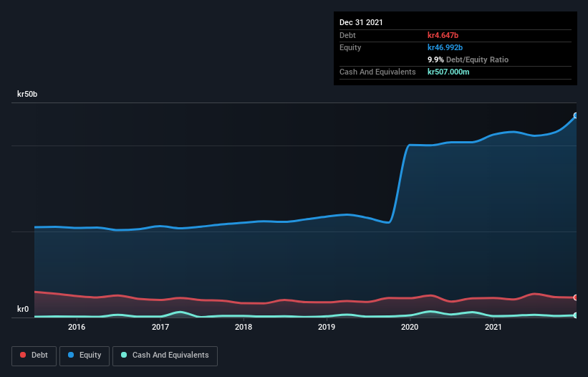Click the kr507.000m cash value
This screenshot has height=377, width=588.
pyautogui.click(x=448, y=72)
